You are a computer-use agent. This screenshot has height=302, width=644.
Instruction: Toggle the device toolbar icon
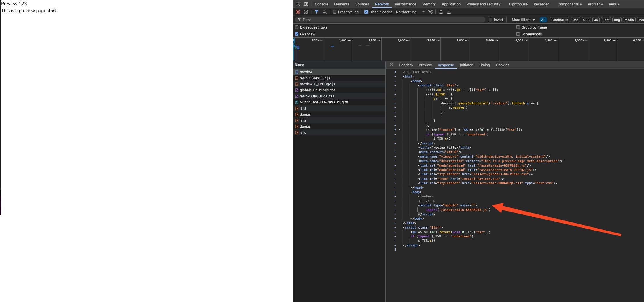point(306,4)
